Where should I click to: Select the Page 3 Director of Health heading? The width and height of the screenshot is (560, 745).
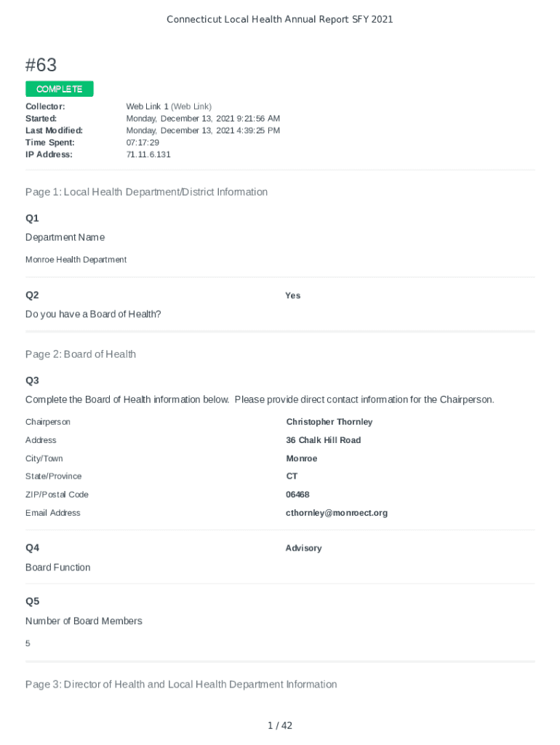181,685
